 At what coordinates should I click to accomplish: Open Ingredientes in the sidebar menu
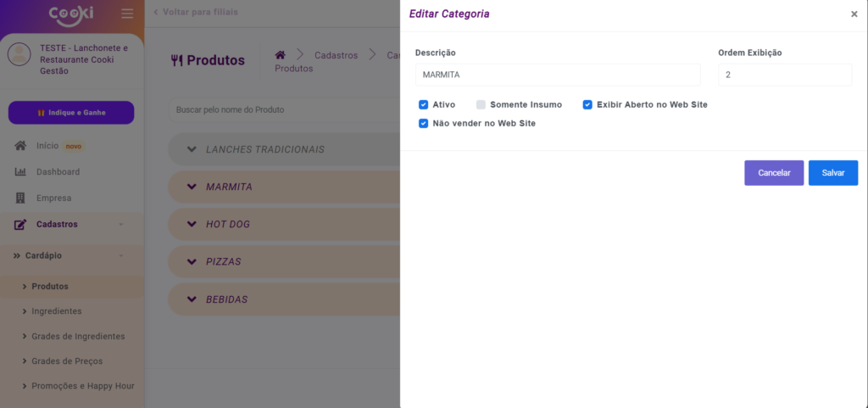[56, 311]
